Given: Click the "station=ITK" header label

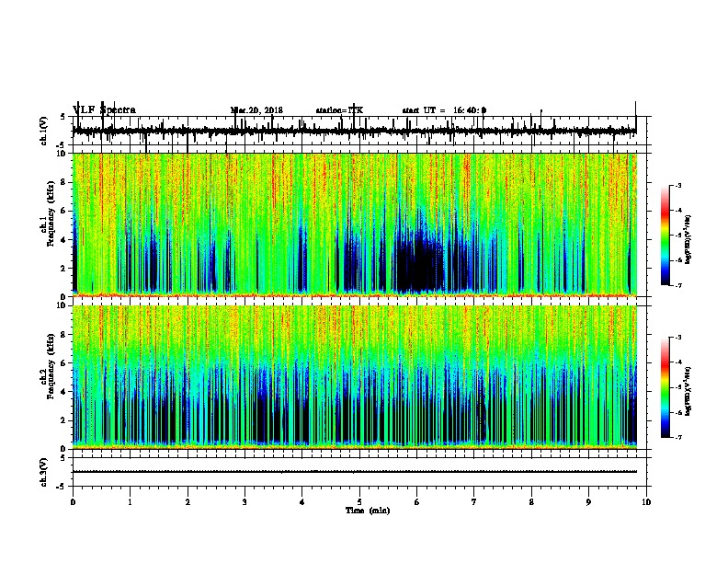Looking at the screenshot, I should 339,110.
